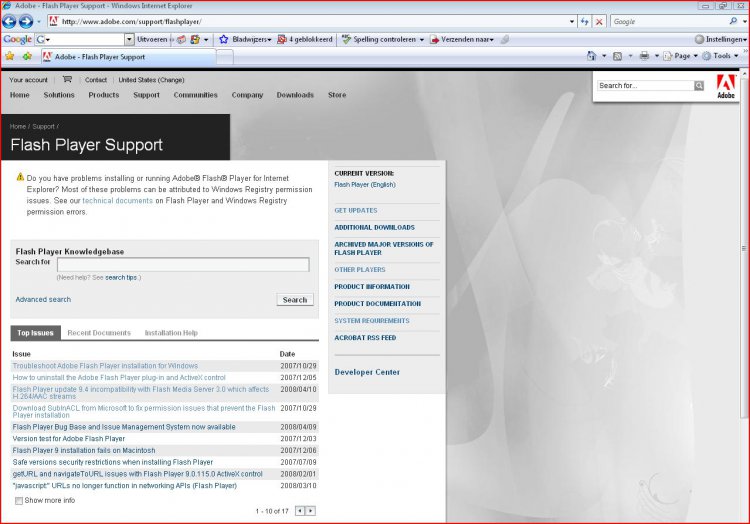
Task: Open the SYSTEM REQUIREMENTS sidebar link
Action: click(372, 321)
